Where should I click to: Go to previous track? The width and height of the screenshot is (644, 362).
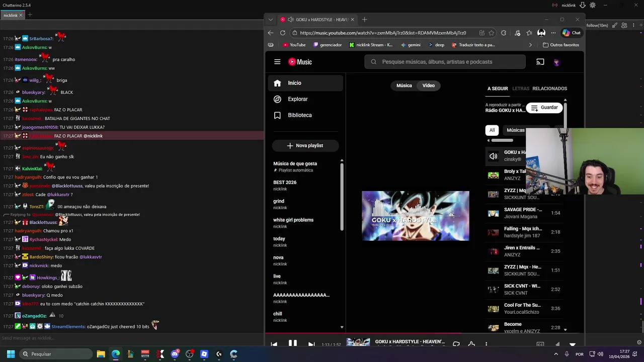click(x=274, y=344)
